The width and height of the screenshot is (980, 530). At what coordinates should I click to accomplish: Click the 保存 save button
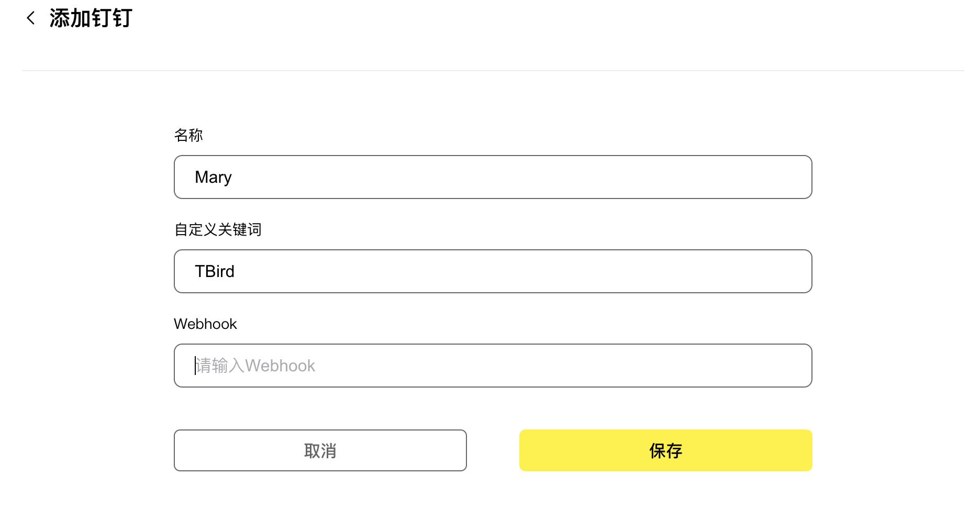665,450
